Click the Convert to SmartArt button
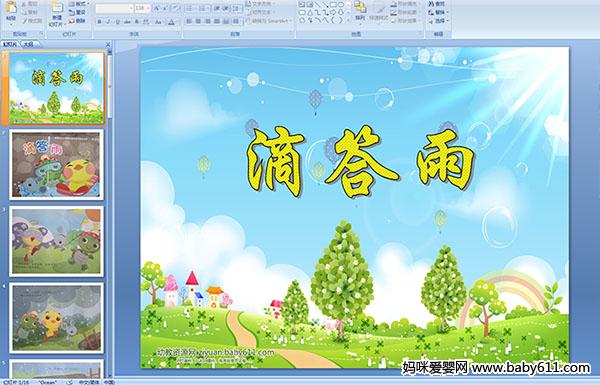600x385 pixels. 269,21
